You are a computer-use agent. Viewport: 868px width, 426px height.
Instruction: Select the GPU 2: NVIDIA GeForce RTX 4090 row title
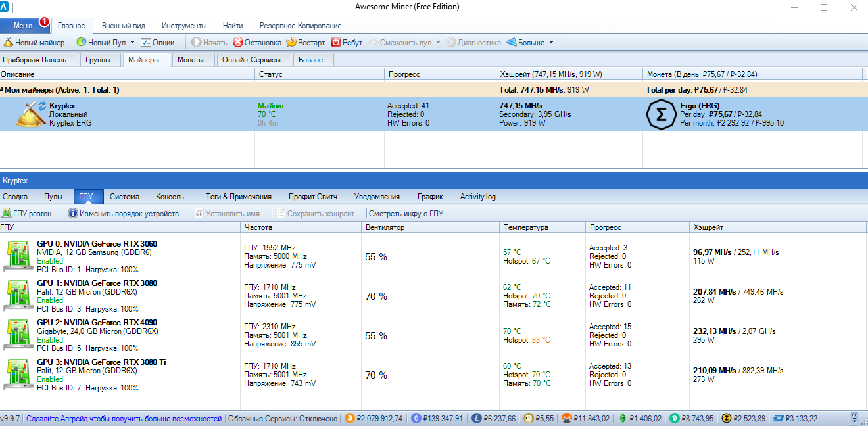[x=97, y=323]
